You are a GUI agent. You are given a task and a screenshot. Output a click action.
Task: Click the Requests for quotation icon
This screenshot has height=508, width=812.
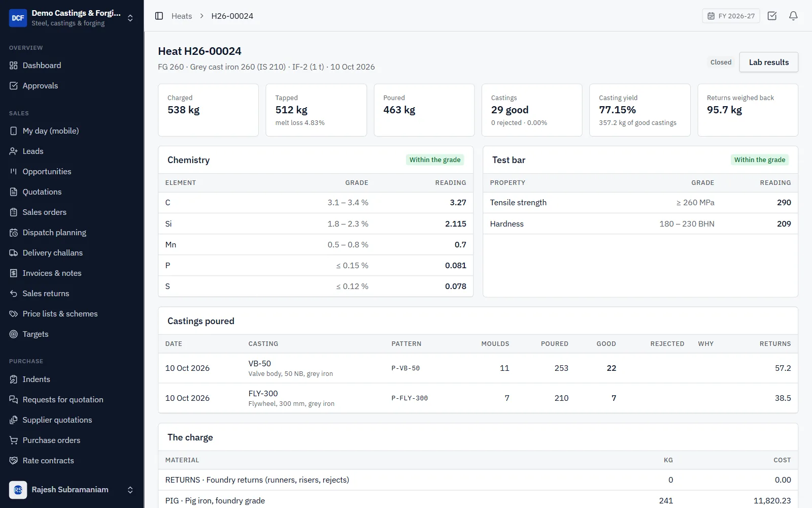(x=14, y=400)
